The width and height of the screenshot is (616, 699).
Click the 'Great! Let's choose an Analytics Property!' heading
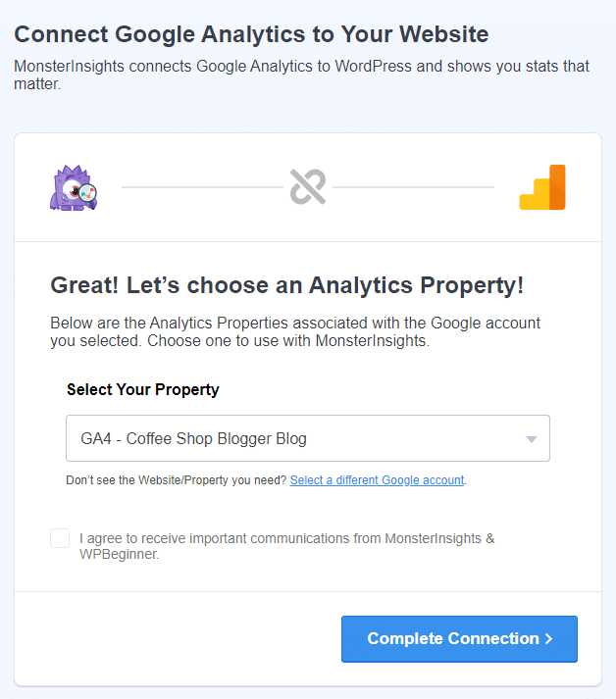[x=286, y=285]
